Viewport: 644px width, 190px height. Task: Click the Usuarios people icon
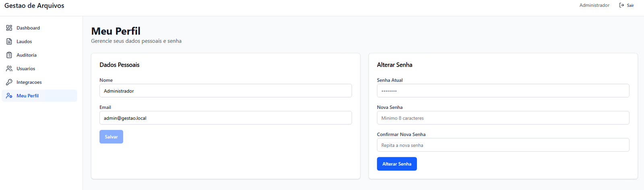[x=9, y=69]
